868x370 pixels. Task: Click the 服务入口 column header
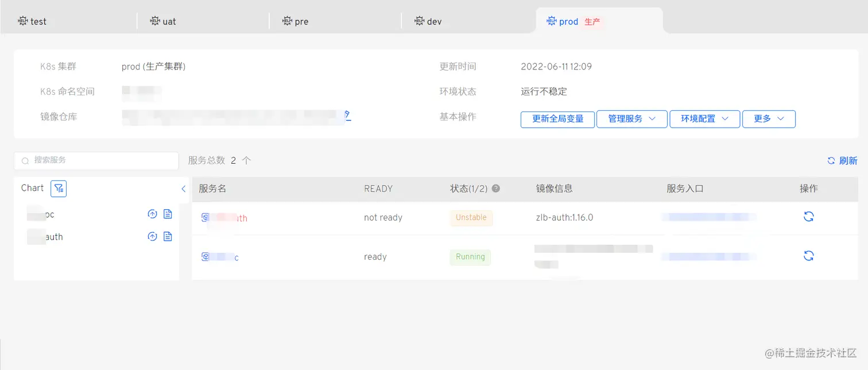[685, 188]
